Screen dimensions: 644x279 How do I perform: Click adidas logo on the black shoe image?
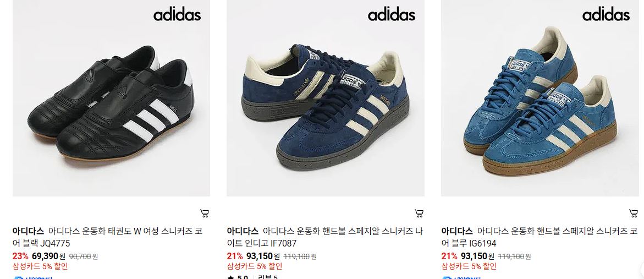click(x=177, y=15)
